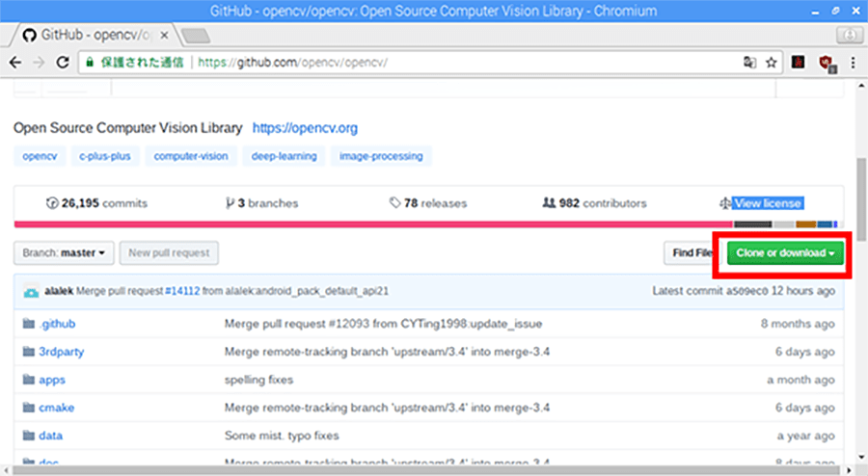Click the red shield extension icon
This screenshot has height=476, width=868.
(x=827, y=63)
